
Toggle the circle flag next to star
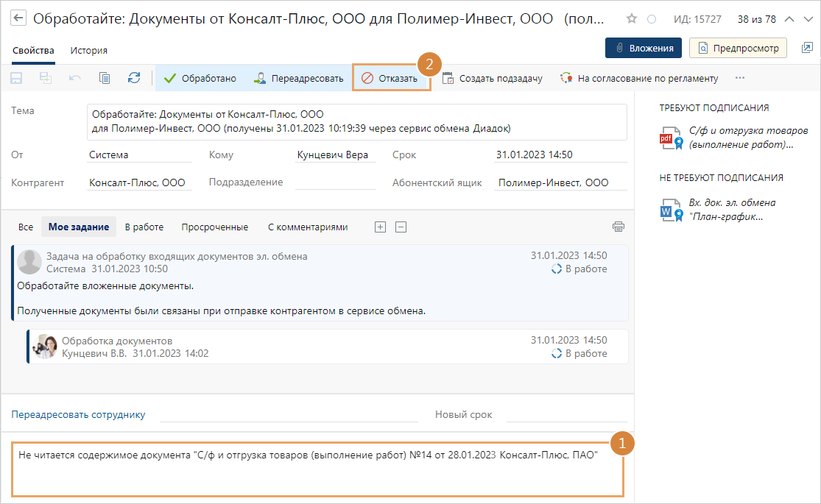click(651, 19)
